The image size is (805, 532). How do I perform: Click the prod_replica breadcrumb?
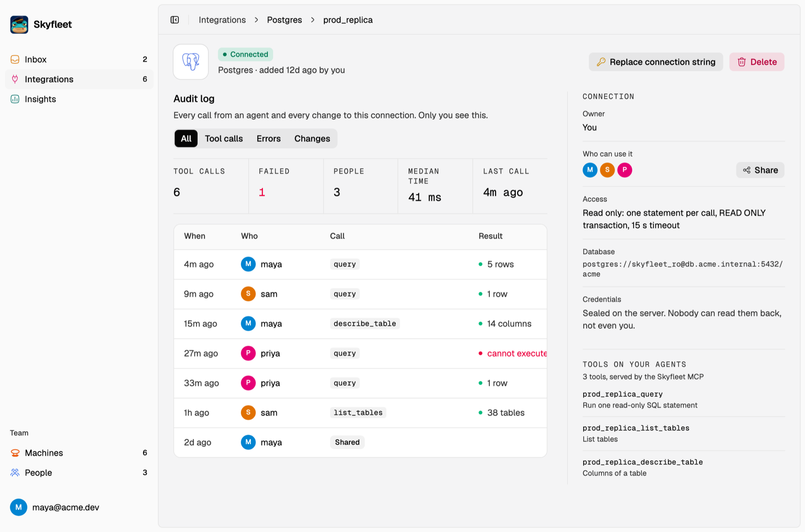coord(348,20)
